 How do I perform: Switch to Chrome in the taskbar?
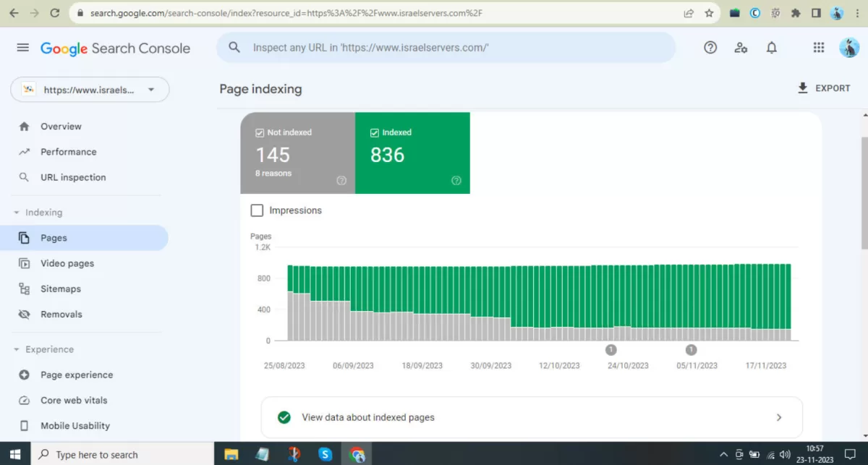(357, 454)
